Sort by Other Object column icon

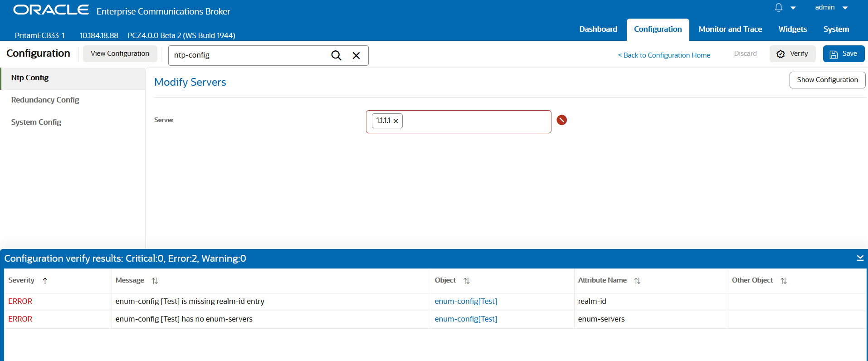click(784, 281)
